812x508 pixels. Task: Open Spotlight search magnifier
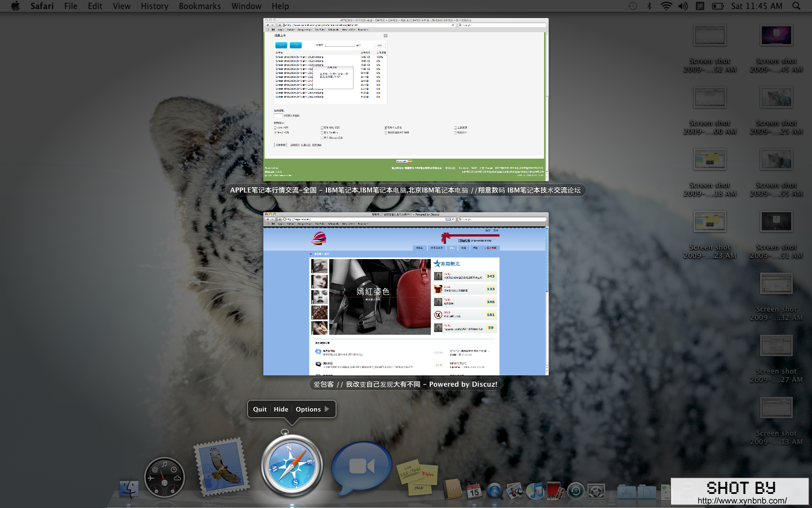tap(796, 6)
